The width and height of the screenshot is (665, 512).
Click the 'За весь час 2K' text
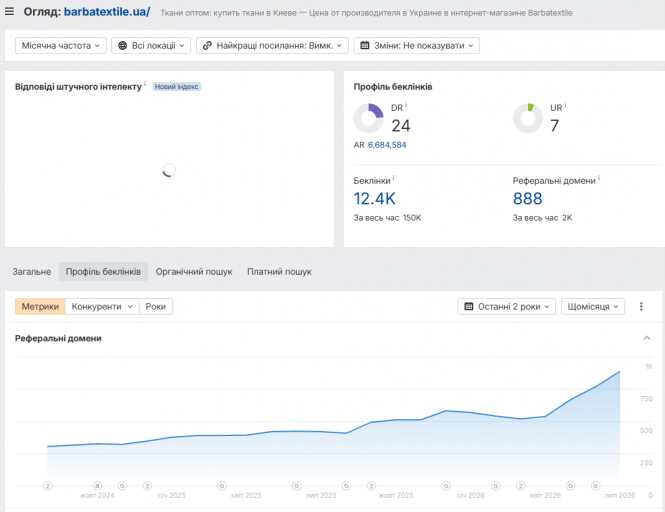[x=542, y=218]
